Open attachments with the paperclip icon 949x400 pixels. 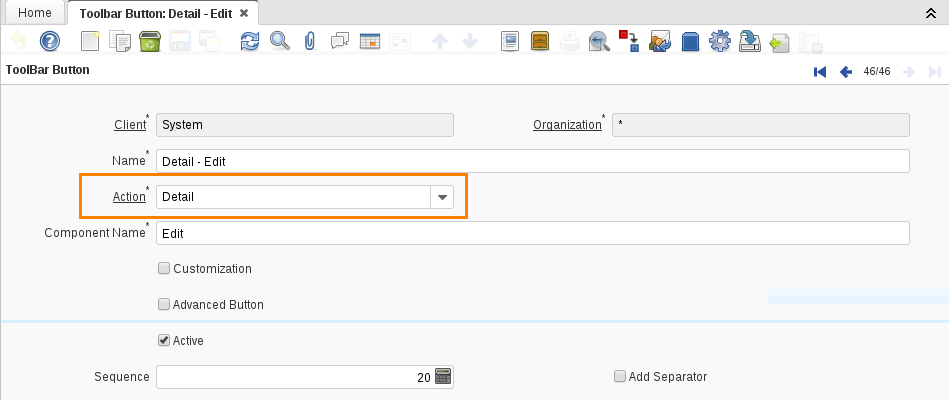310,42
